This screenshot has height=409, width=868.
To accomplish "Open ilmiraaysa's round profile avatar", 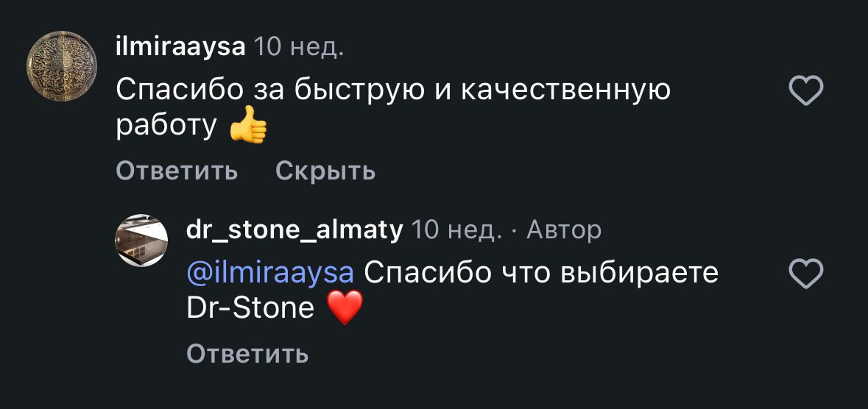I will tap(62, 65).
